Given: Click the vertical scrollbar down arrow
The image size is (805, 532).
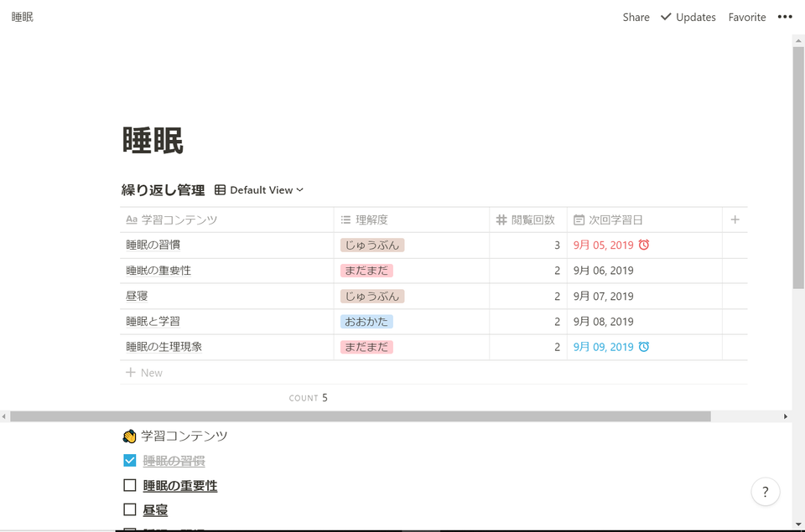Looking at the screenshot, I should [798, 524].
